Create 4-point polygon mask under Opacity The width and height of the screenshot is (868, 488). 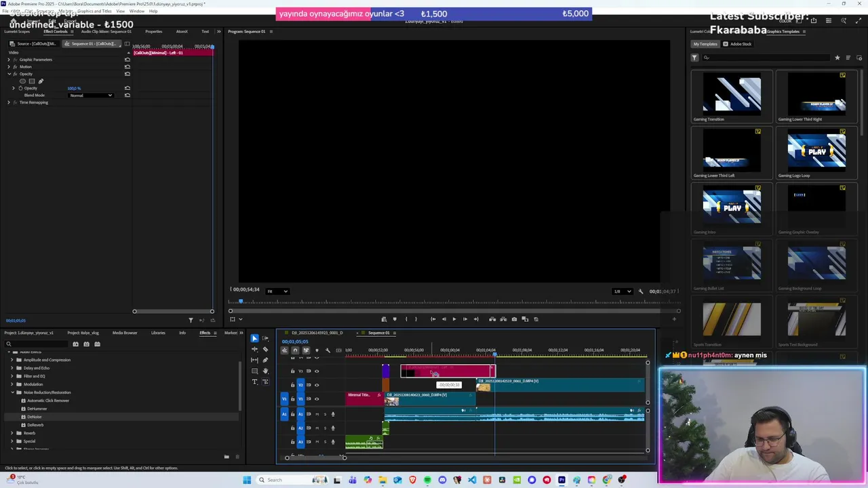[x=32, y=81]
